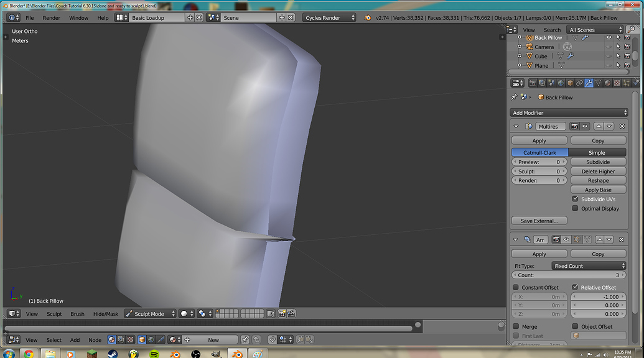The width and height of the screenshot is (644, 358).
Task: Toggle Camera visibility eye in outliner
Action: point(609,47)
